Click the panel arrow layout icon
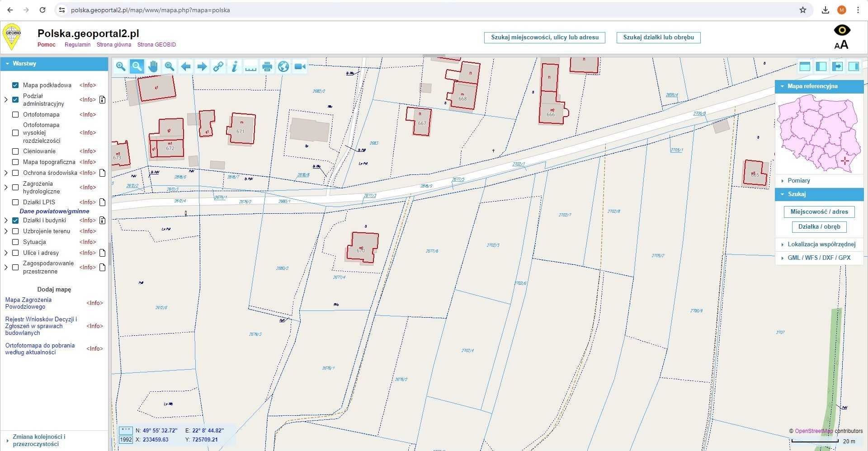 [x=837, y=66]
